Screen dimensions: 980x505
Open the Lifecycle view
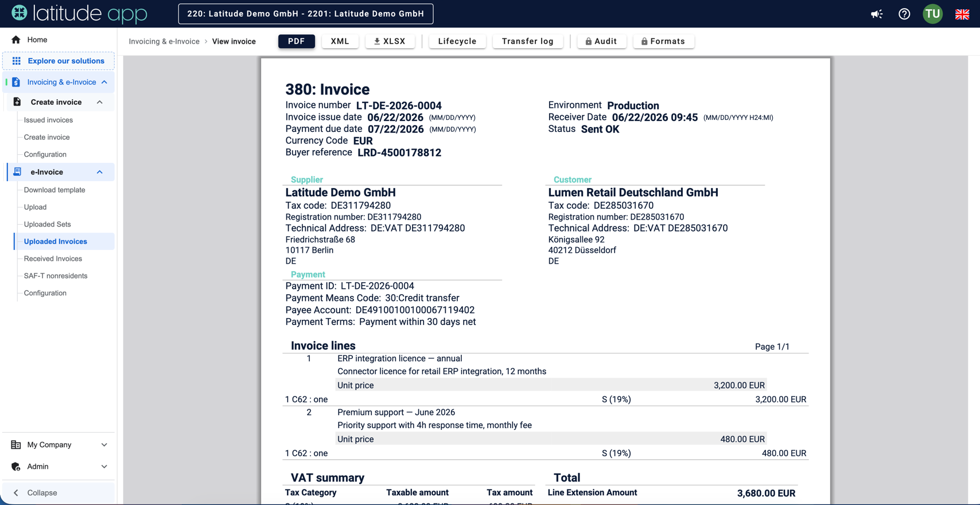[x=457, y=41]
